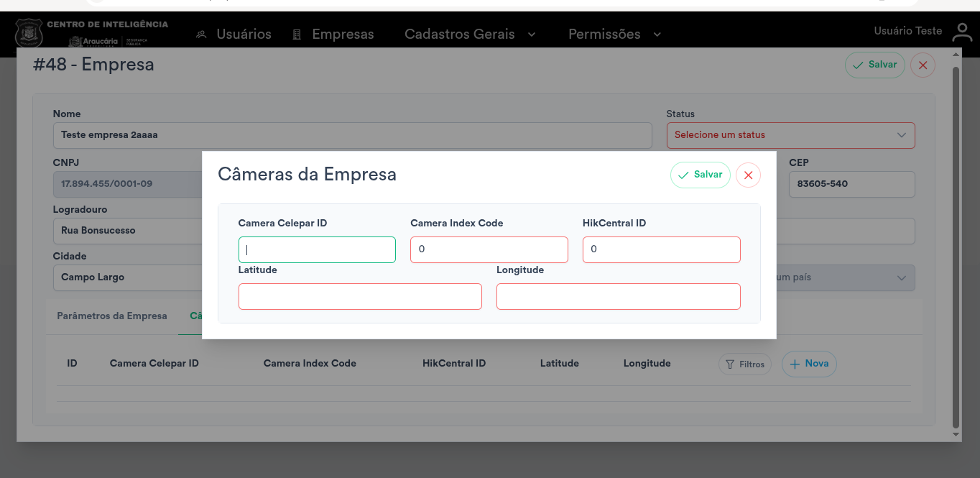Image resolution: width=980 pixels, height=478 pixels.
Task: Open the Filtros filter button
Action: (x=745, y=364)
